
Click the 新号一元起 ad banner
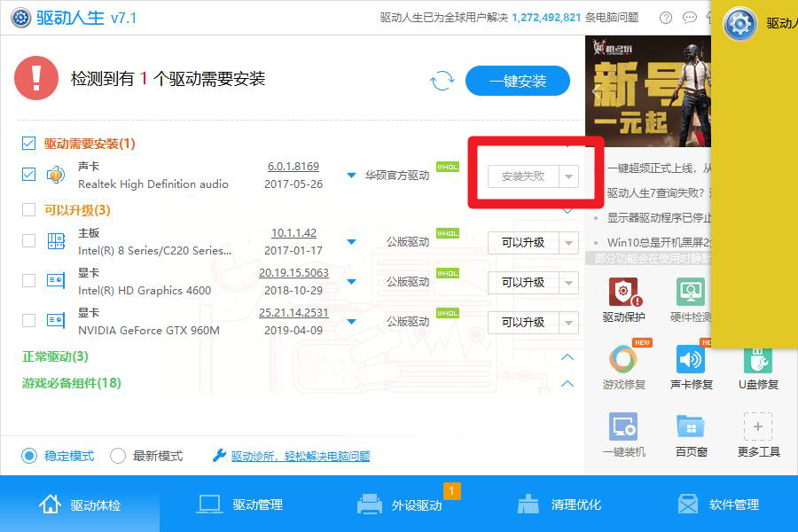(x=648, y=91)
